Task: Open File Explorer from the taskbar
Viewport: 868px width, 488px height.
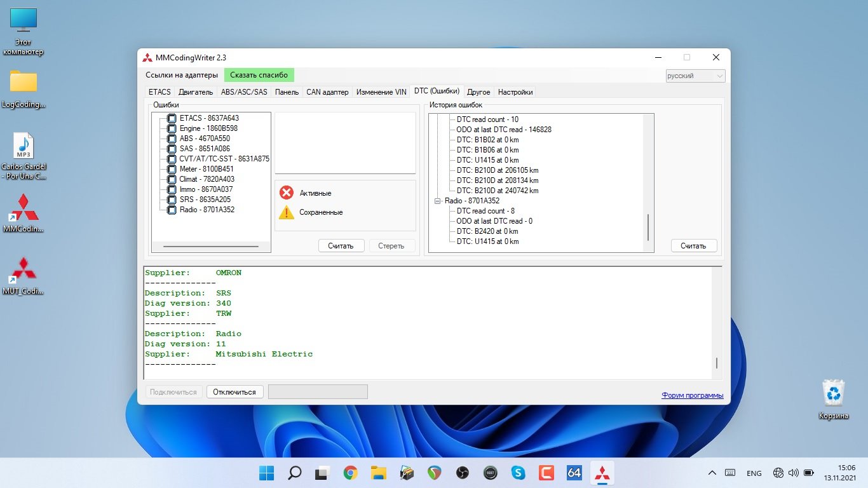Action: click(379, 473)
